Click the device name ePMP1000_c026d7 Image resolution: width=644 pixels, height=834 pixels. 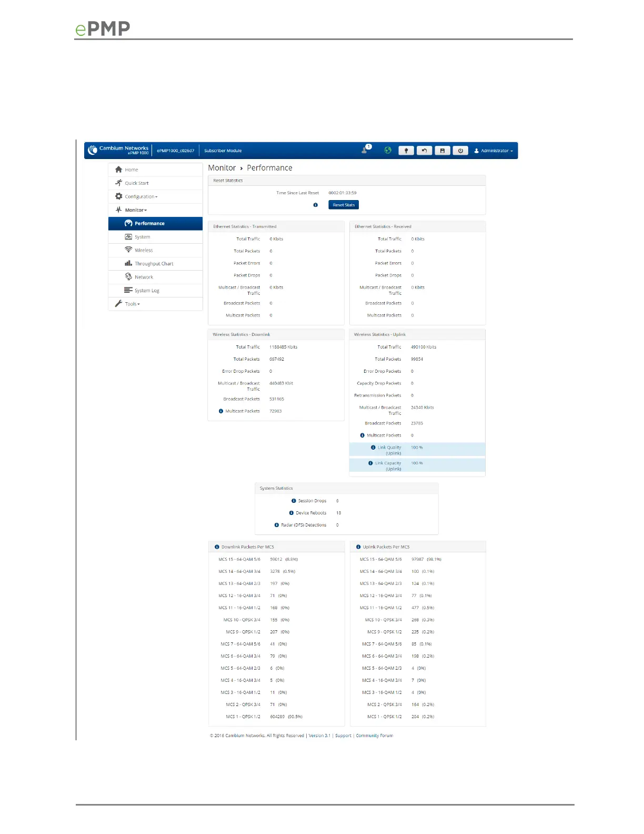(176, 151)
